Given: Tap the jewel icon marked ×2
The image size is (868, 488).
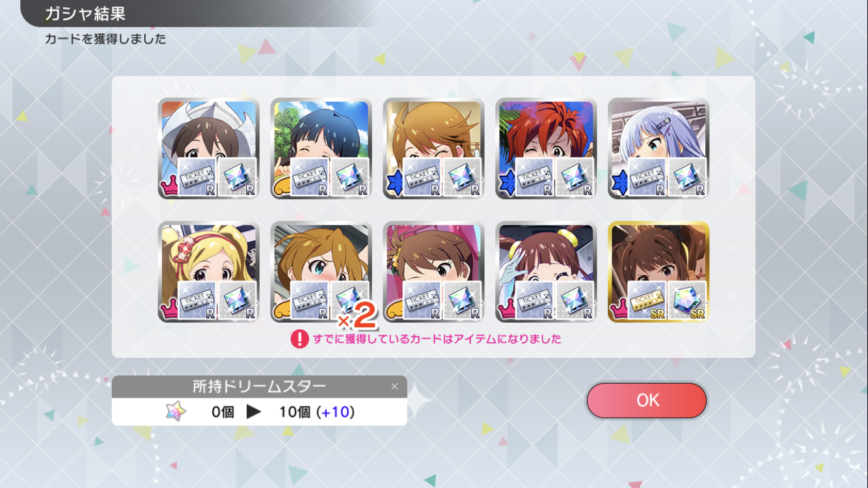Looking at the screenshot, I should click(x=349, y=301).
